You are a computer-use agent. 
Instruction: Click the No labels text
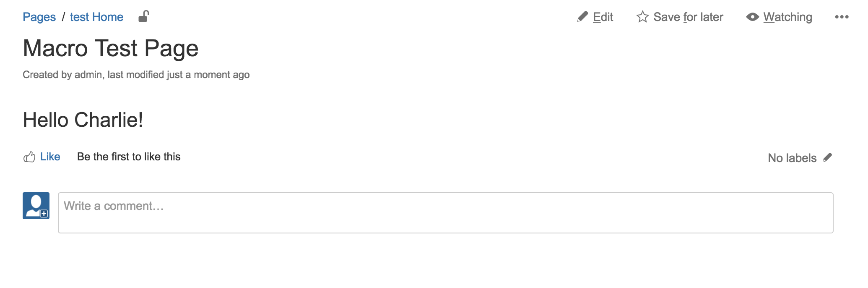pyautogui.click(x=792, y=158)
